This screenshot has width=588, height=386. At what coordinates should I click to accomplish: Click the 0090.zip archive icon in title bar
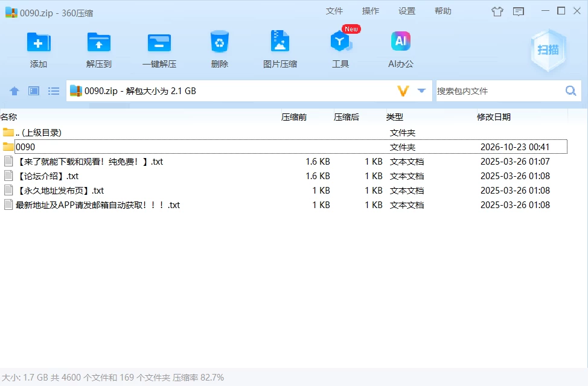11,13
